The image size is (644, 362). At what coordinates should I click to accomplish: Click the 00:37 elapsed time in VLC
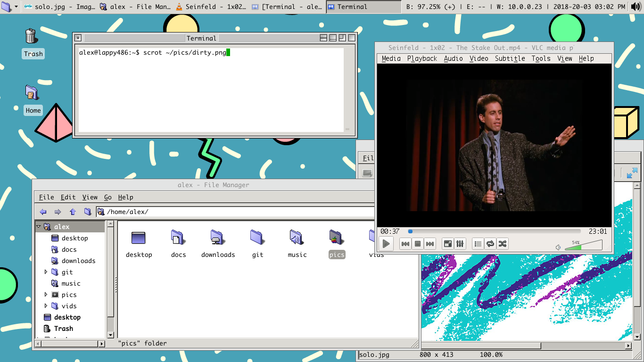[390, 231]
